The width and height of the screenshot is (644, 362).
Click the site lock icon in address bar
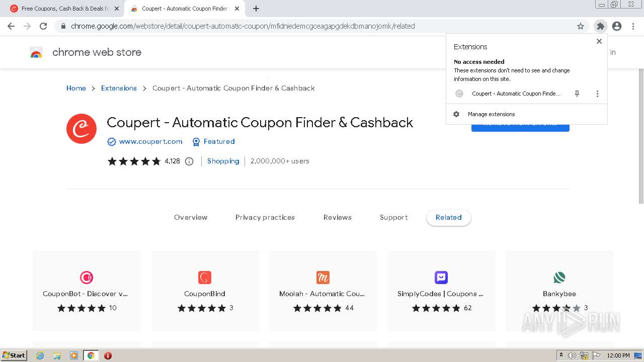[63, 26]
